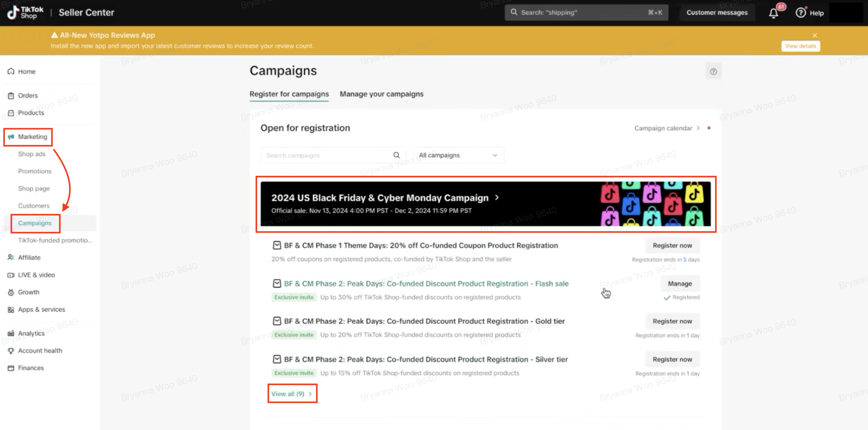Click View details on the banner
This screenshot has height=430, width=868.
[800, 46]
